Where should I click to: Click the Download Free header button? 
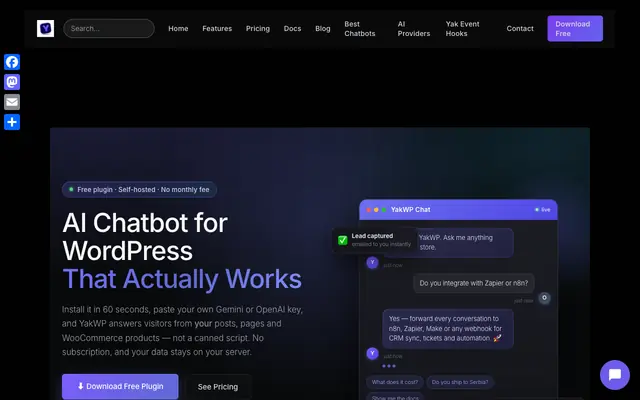point(575,29)
